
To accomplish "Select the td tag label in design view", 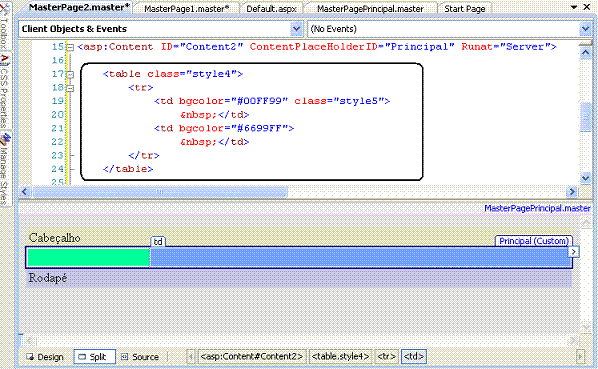I will point(158,242).
